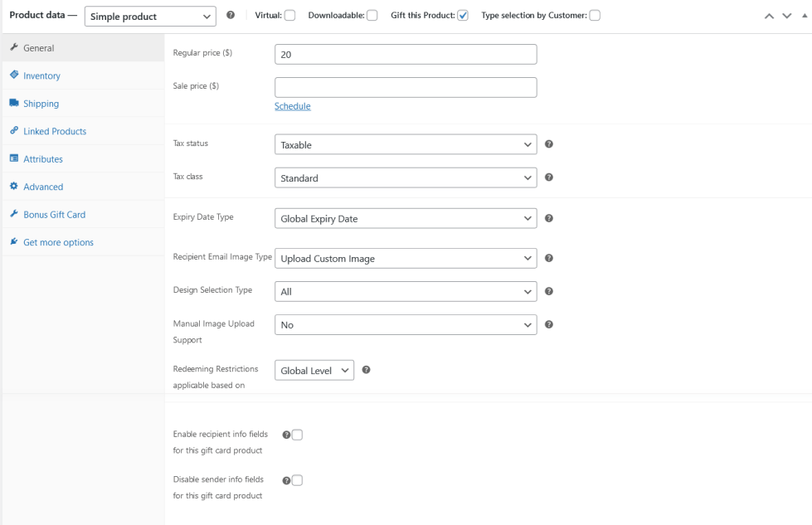Tick the Downloadable checkbox
This screenshot has height=525, width=812.
[x=372, y=16]
